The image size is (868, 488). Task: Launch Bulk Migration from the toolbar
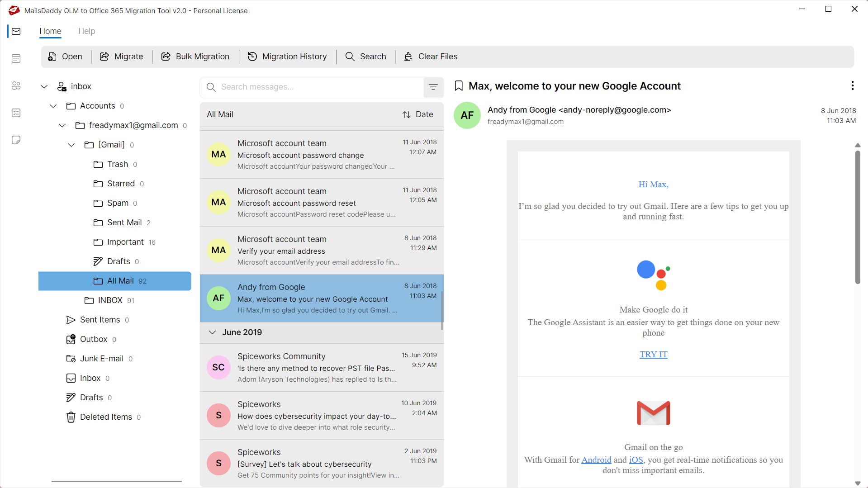(x=195, y=57)
